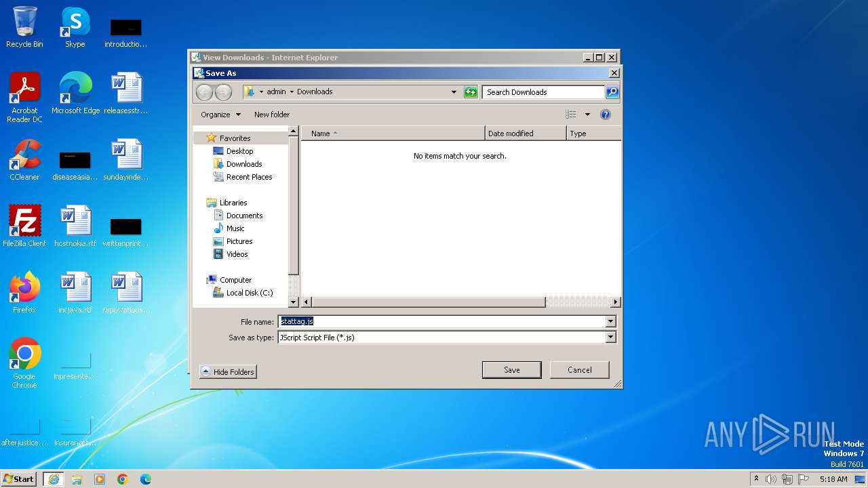Sort by Date modified column
Screen dimensions: 868x488
pyautogui.click(x=526, y=134)
